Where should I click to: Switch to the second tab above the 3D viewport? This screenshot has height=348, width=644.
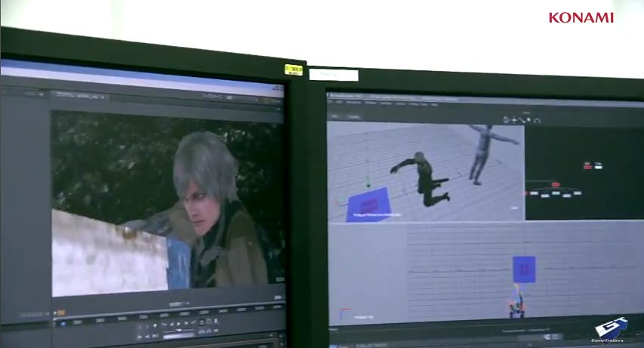pyautogui.click(x=354, y=117)
